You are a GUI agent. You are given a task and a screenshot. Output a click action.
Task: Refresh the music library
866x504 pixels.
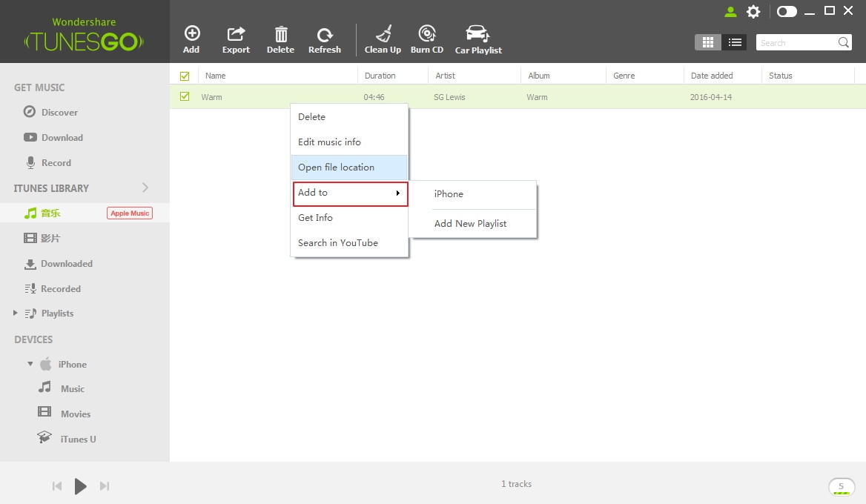(x=325, y=40)
